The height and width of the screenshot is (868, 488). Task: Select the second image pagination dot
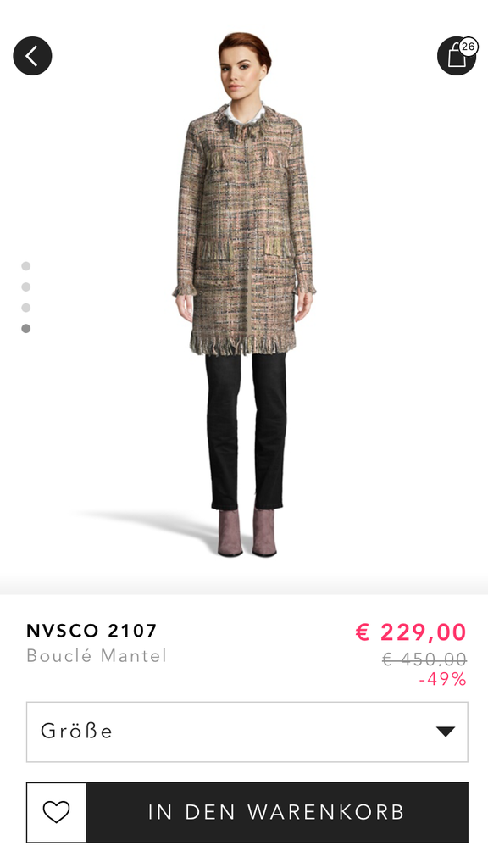26,287
